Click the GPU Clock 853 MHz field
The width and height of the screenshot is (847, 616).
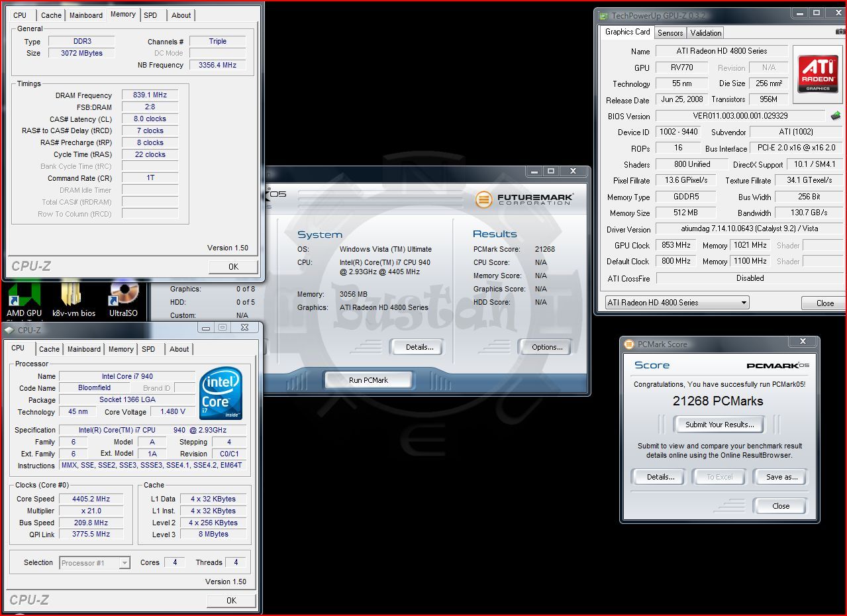click(675, 245)
